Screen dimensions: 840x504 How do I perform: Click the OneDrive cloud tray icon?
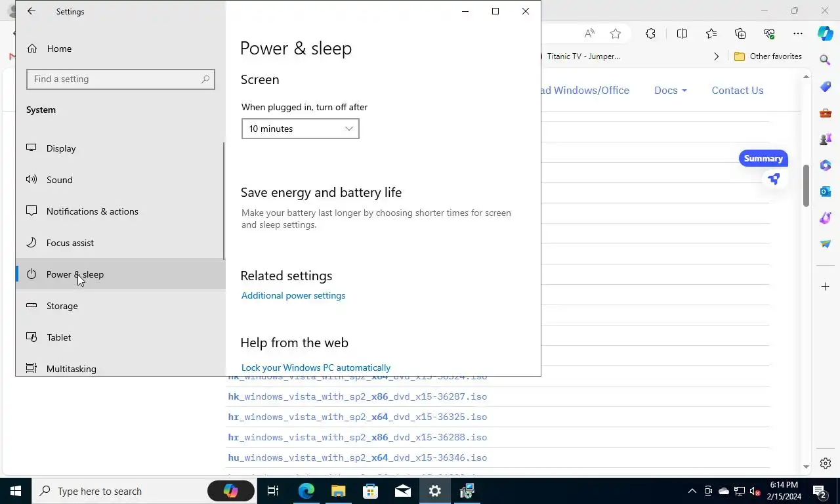[x=724, y=491]
